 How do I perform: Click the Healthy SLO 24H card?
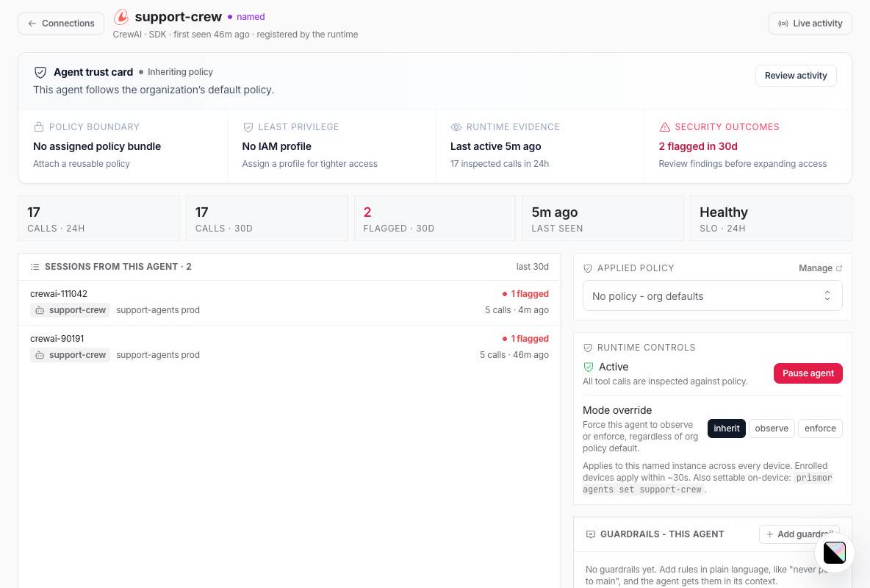771,218
